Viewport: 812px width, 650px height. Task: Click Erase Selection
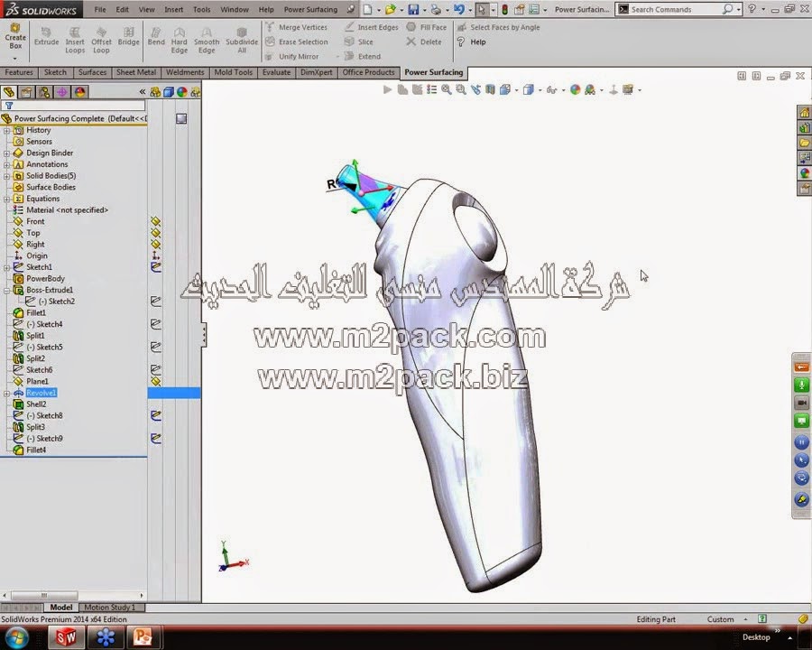pyautogui.click(x=297, y=42)
